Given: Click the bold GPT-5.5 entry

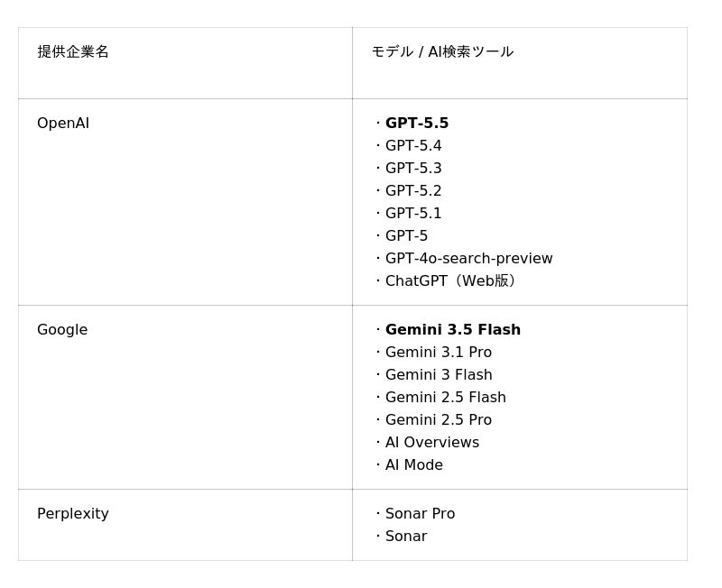Looking at the screenshot, I should point(417,124).
